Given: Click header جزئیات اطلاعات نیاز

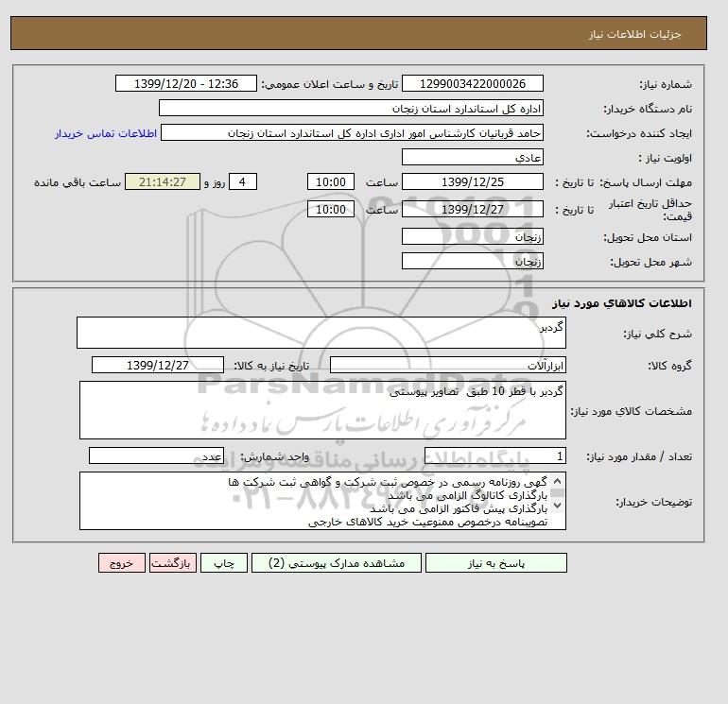Looking at the screenshot, I should [634, 34].
